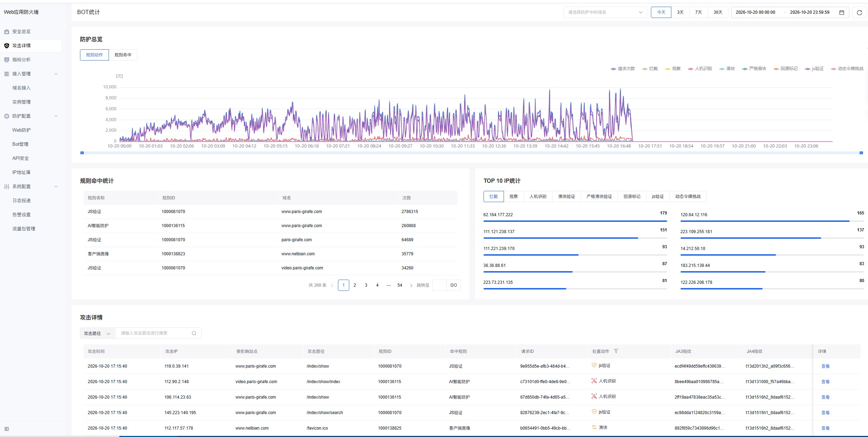Click the start datetime 2026-10-20 00:00:00 field
The height and width of the screenshot is (437, 868).
coord(756,12)
